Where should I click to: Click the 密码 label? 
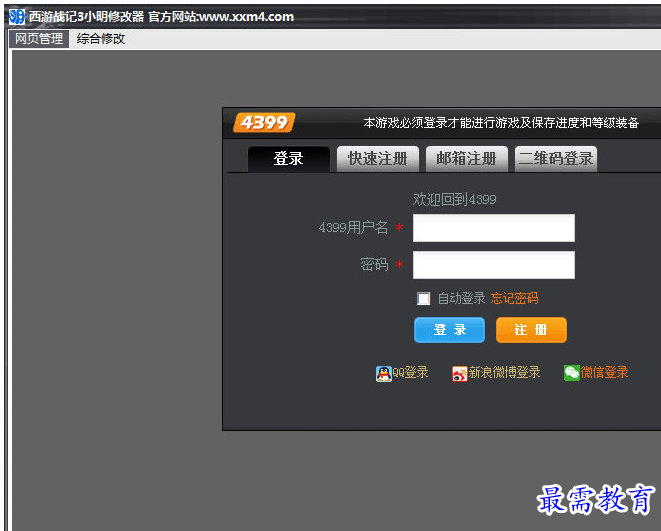click(374, 265)
